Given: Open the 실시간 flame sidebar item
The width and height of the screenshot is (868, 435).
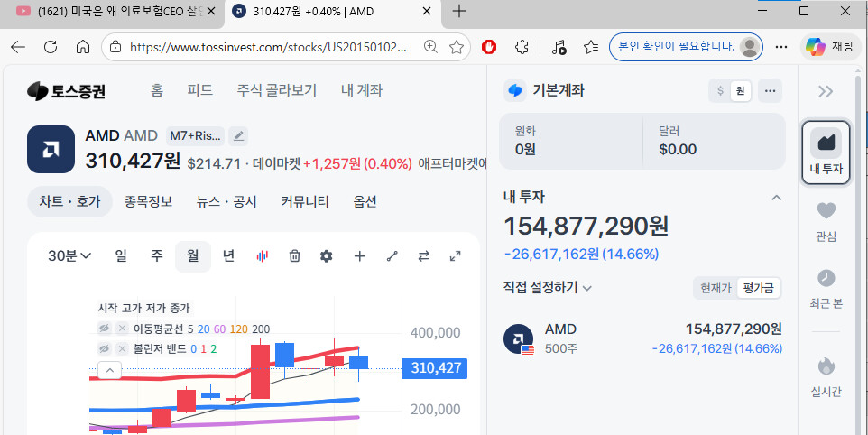Looking at the screenshot, I should (x=826, y=377).
